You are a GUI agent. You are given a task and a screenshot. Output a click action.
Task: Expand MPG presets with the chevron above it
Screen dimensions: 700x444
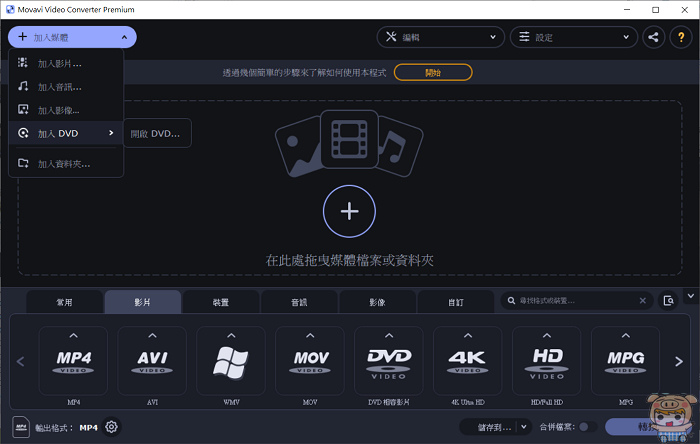click(625, 336)
